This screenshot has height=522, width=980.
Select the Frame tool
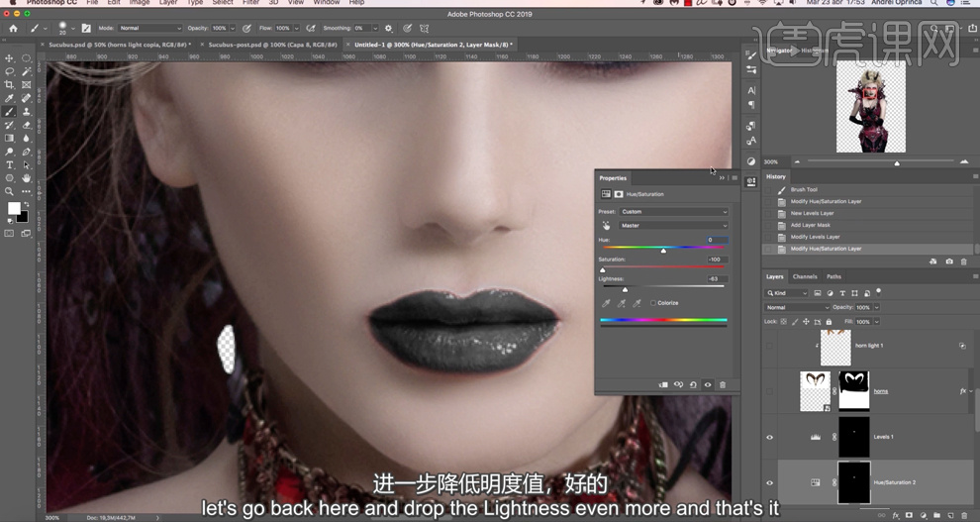coord(27,84)
